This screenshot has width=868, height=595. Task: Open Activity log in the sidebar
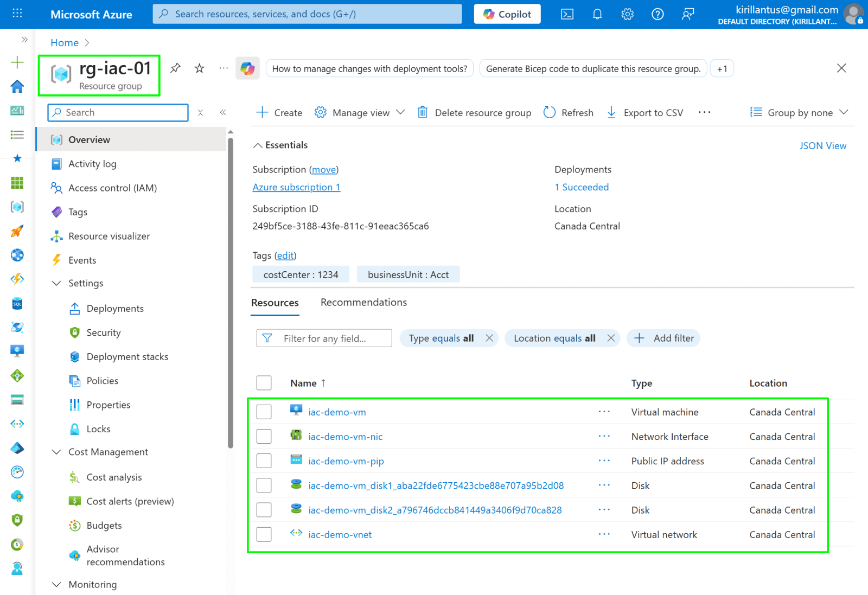point(92,164)
